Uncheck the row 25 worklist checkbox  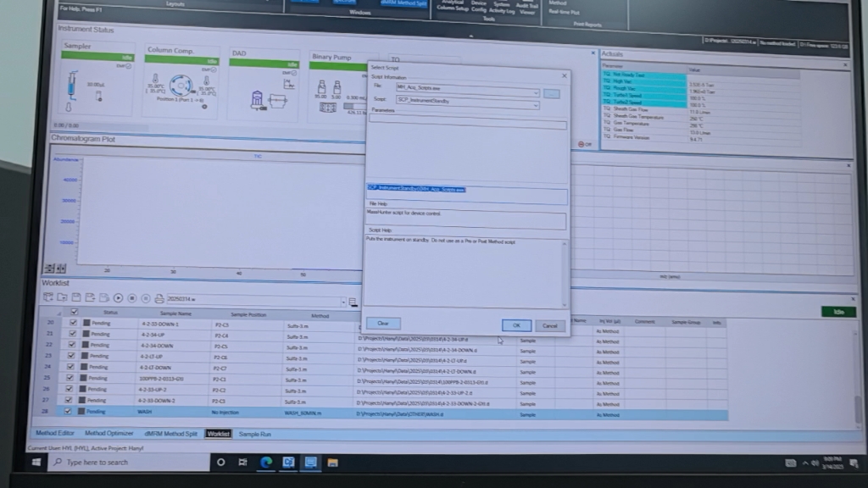70,378
